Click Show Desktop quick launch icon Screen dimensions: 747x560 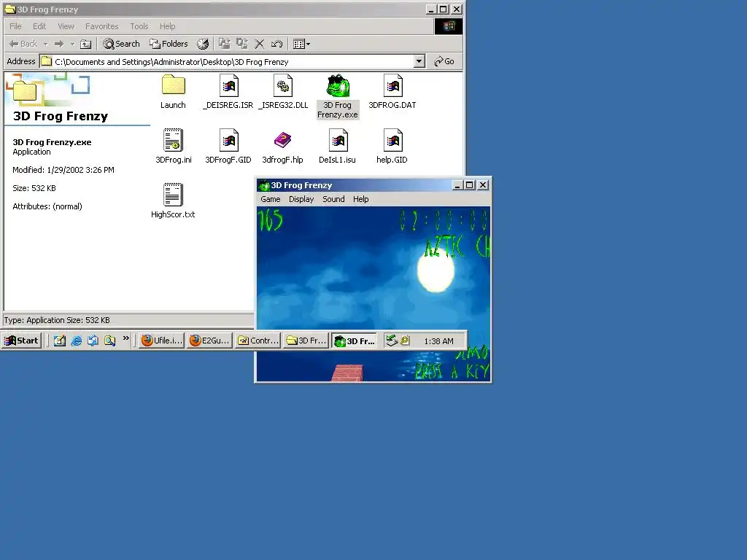point(60,341)
